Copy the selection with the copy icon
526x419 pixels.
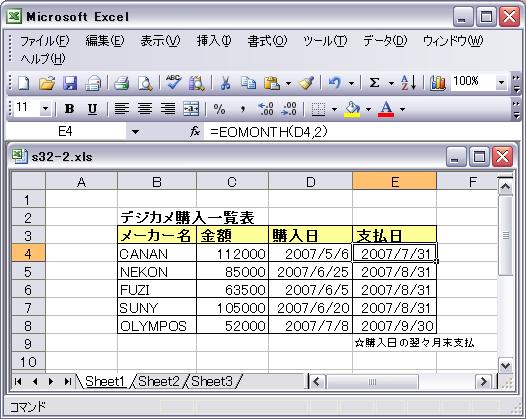click(249, 83)
